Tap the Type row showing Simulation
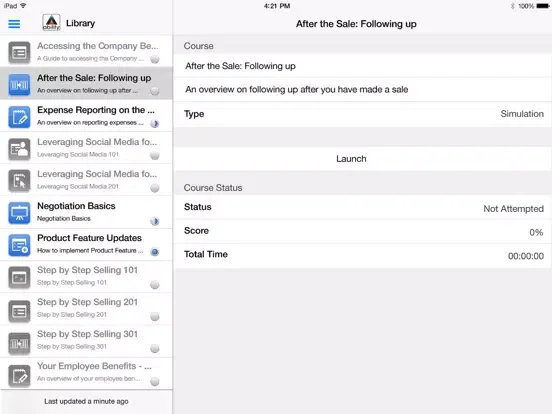 (x=363, y=114)
